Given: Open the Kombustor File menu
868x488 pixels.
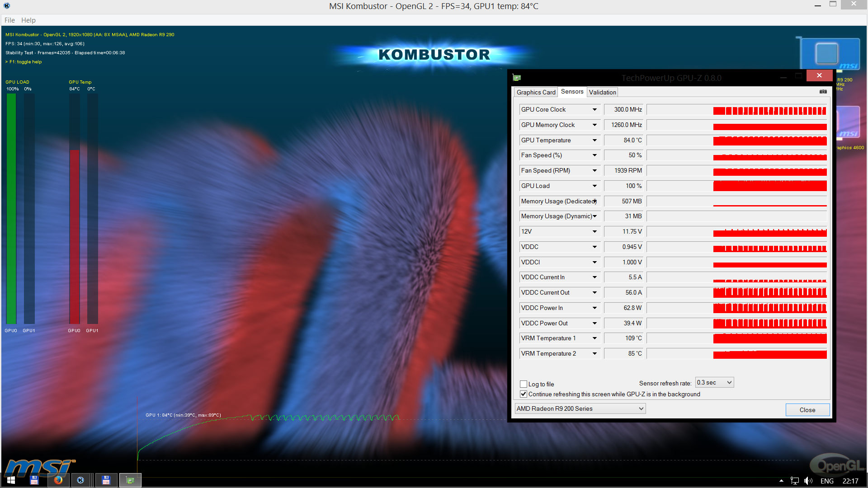Looking at the screenshot, I should tap(9, 20).
